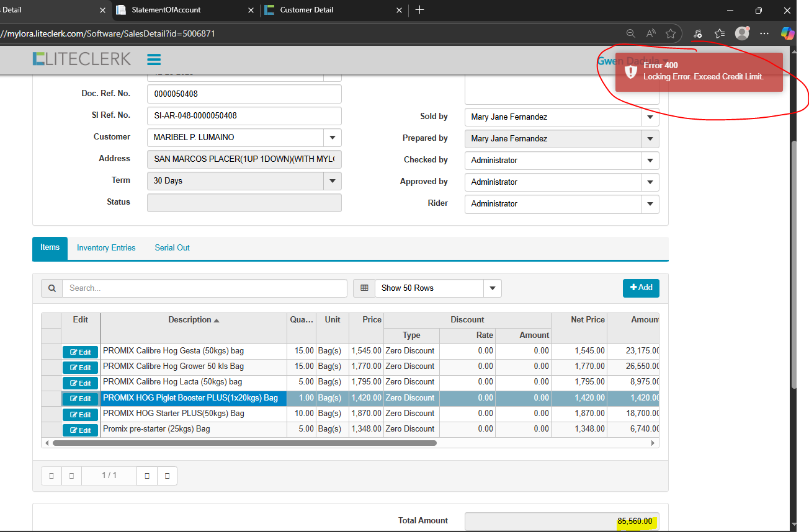Switch to StatementOfAccount browser tab
809x532 pixels.
166,10
